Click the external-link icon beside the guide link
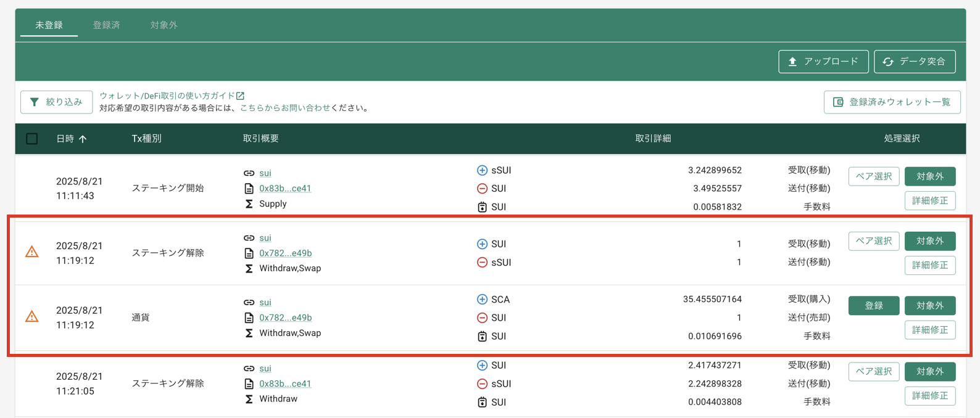The width and height of the screenshot is (980, 418). tap(241, 96)
